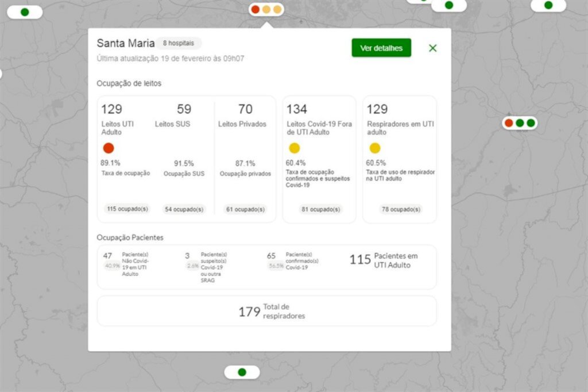Click the 81 ocupado(s) chip
The image size is (588, 392).
(321, 209)
